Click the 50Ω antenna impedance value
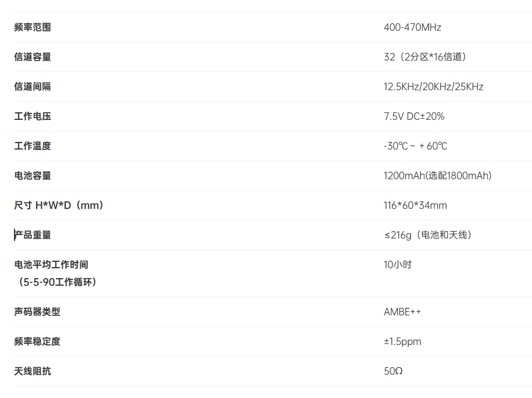Image resolution: width=532 pixels, height=398 pixels. pos(393,371)
